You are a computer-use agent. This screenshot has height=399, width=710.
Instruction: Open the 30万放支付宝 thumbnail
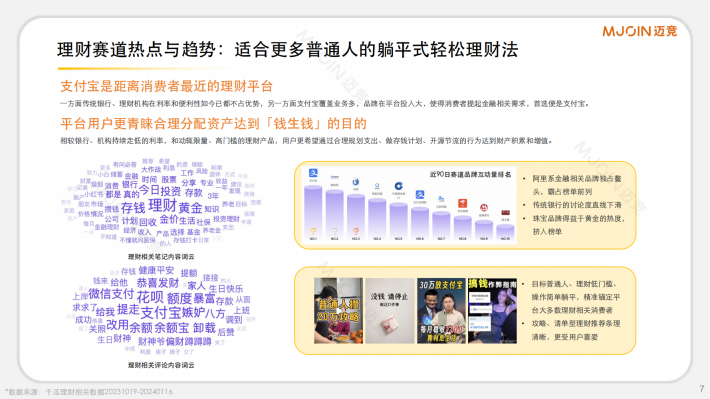[441, 311]
